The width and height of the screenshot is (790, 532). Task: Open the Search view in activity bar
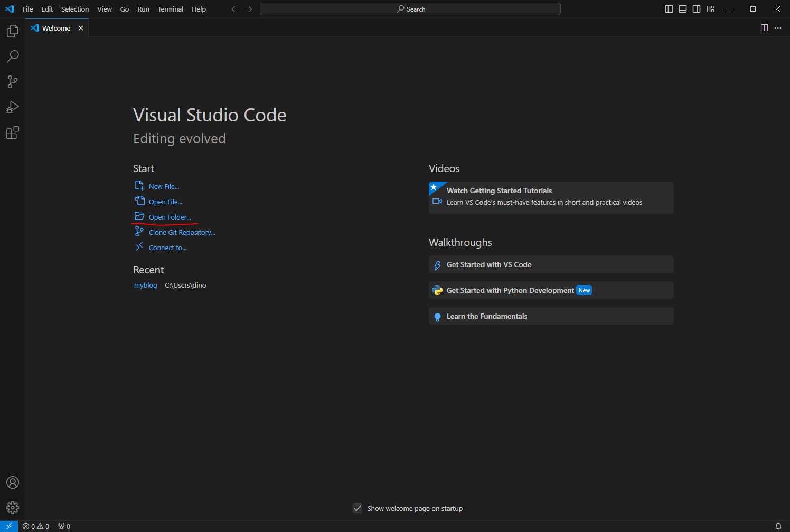(x=13, y=56)
